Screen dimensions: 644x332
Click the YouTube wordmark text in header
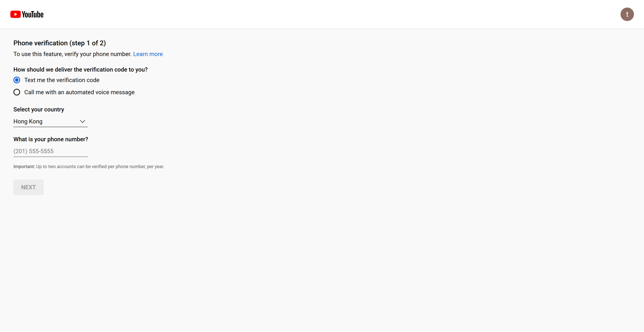33,15
